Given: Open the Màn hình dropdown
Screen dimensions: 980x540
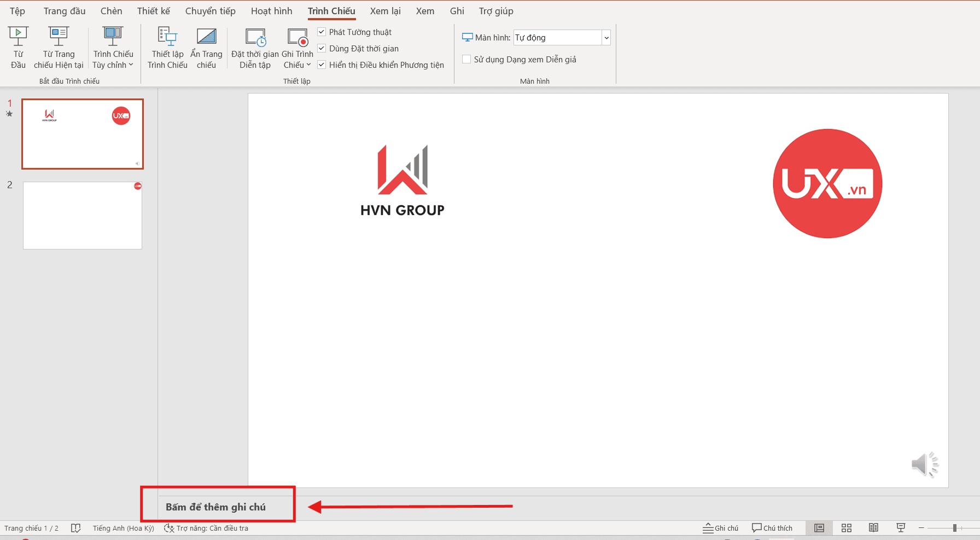Looking at the screenshot, I should 606,37.
